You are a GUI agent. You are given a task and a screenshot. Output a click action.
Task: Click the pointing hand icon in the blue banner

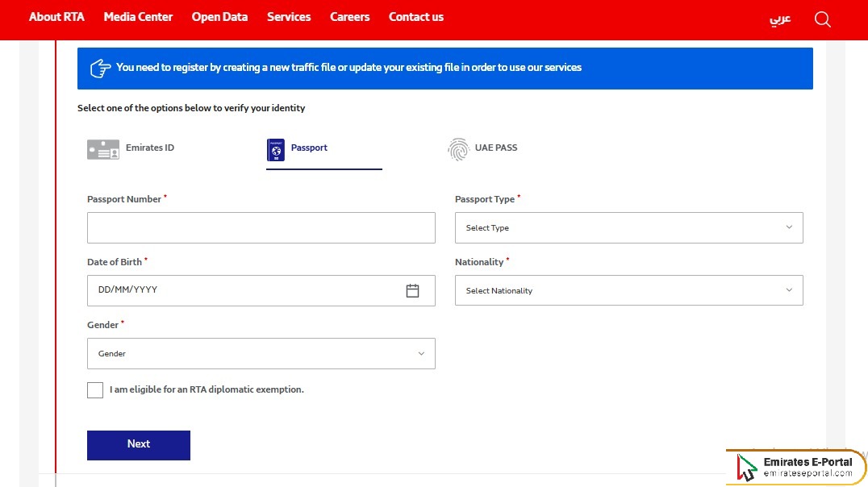click(99, 68)
